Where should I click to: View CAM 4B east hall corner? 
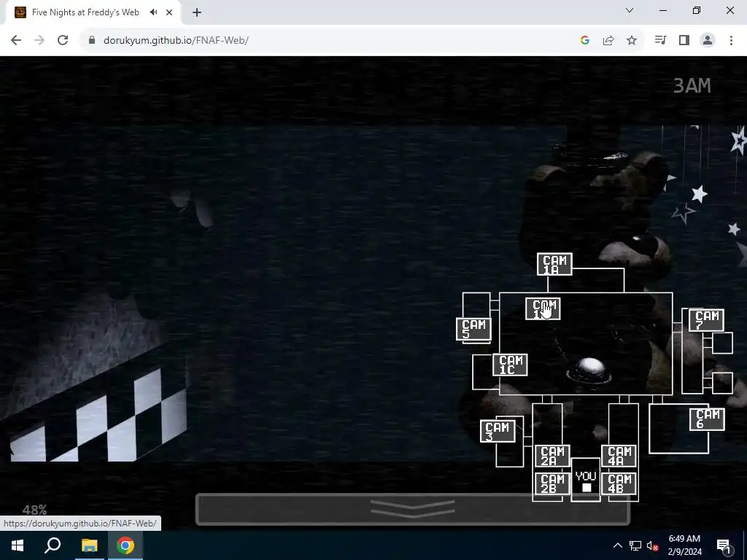click(x=619, y=484)
